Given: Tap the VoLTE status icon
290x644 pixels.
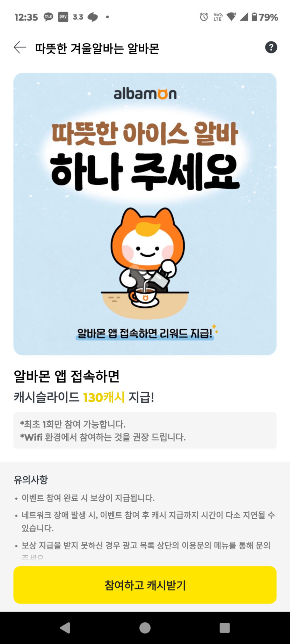Looking at the screenshot, I should [218, 17].
